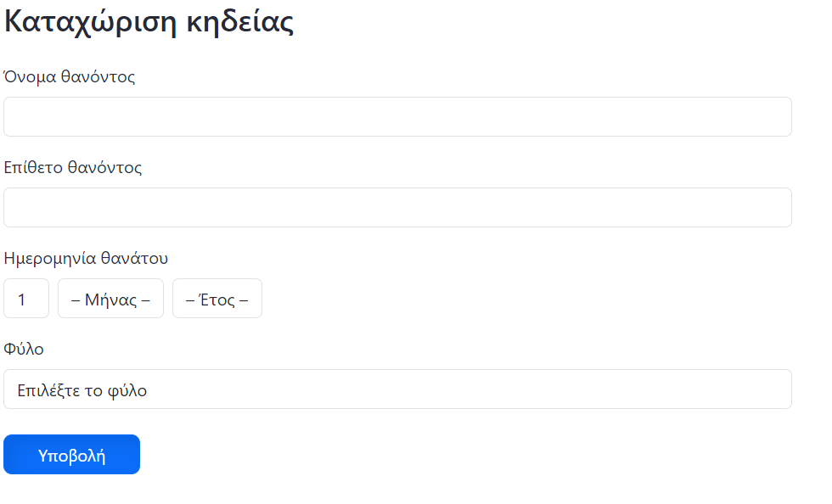832x504 pixels.
Task: Focus the Επίθετο θανόντος input box
Action: tap(397, 207)
